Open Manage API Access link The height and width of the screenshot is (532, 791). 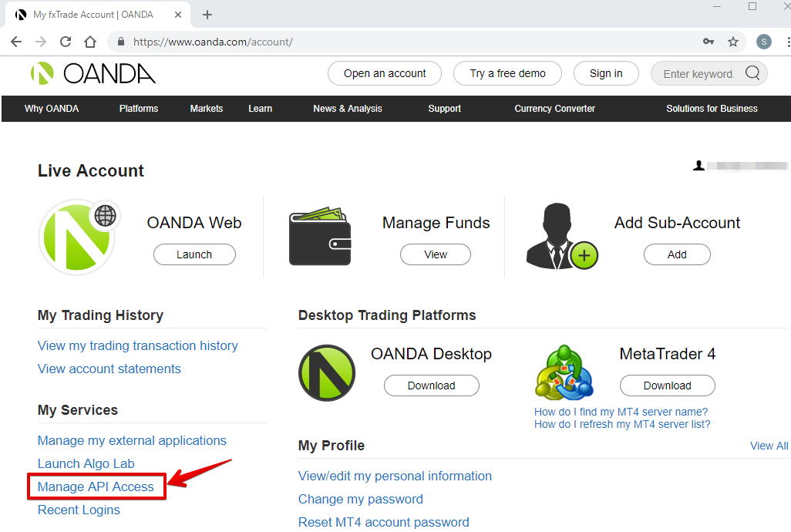[96, 487]
